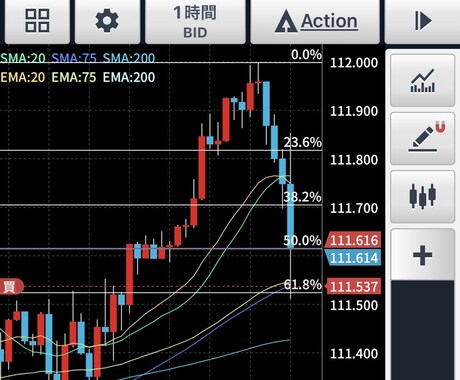Image resolution: width=460 pixels, height=380 pixels.
Task: Tap the 23.6% Fibonacci level label
Action: [x=303, y=142]
